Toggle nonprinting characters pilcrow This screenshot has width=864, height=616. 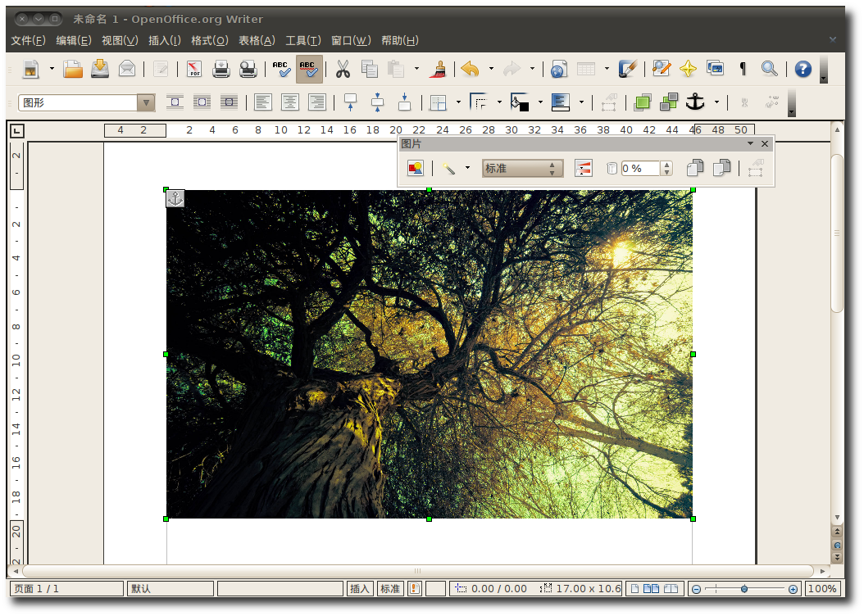coord(743,70)
